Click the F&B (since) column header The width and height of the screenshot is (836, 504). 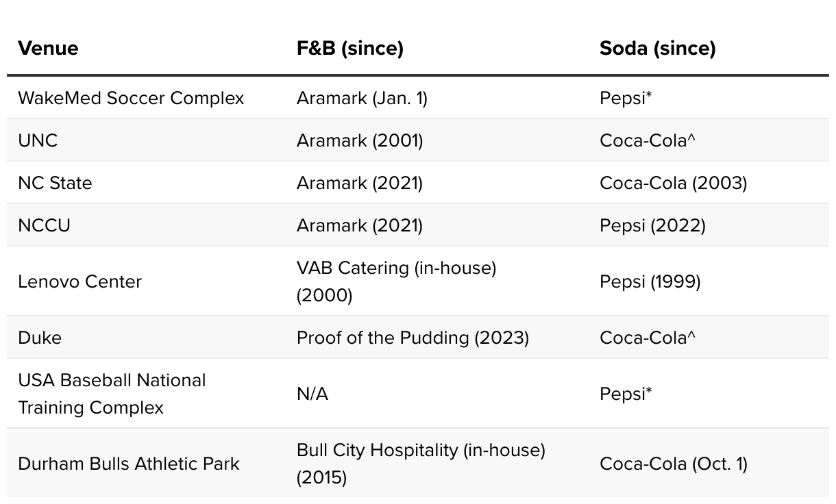[x=349, y=49]
